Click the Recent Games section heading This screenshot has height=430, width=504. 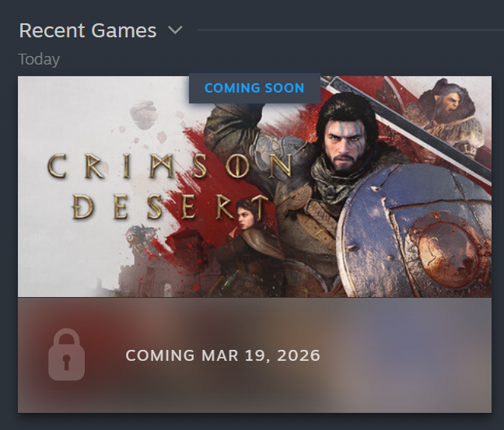coord(88,30)
